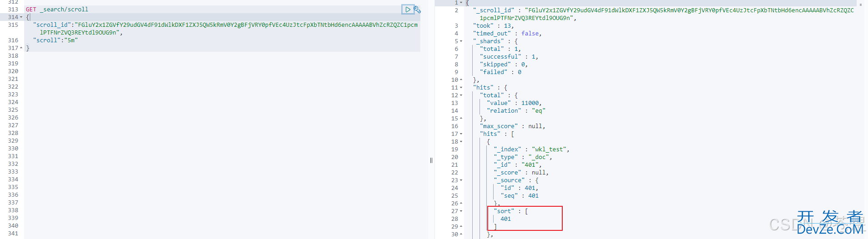
Task: Click the "_type" : "_doc" line
Action: [523, 157]
